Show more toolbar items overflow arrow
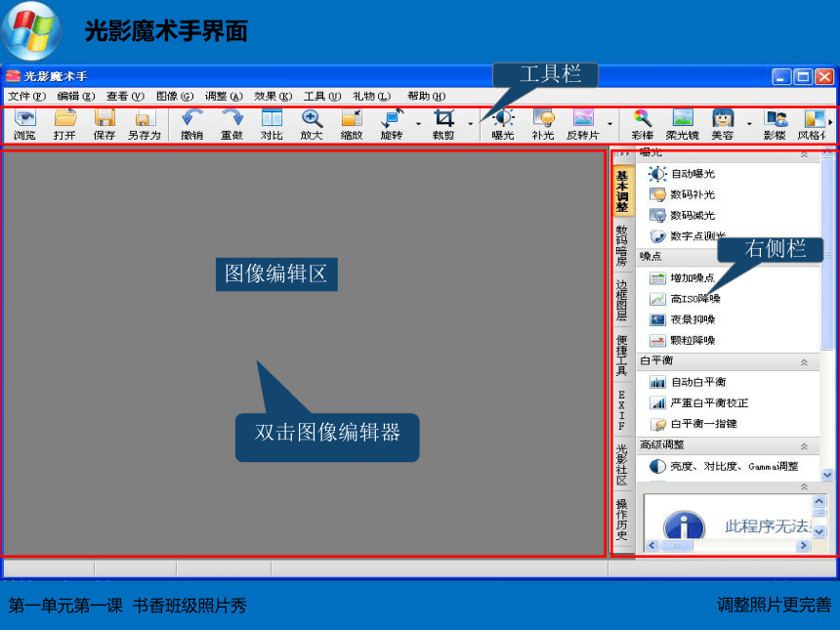 pyautogui.click(x=831, y=123)
